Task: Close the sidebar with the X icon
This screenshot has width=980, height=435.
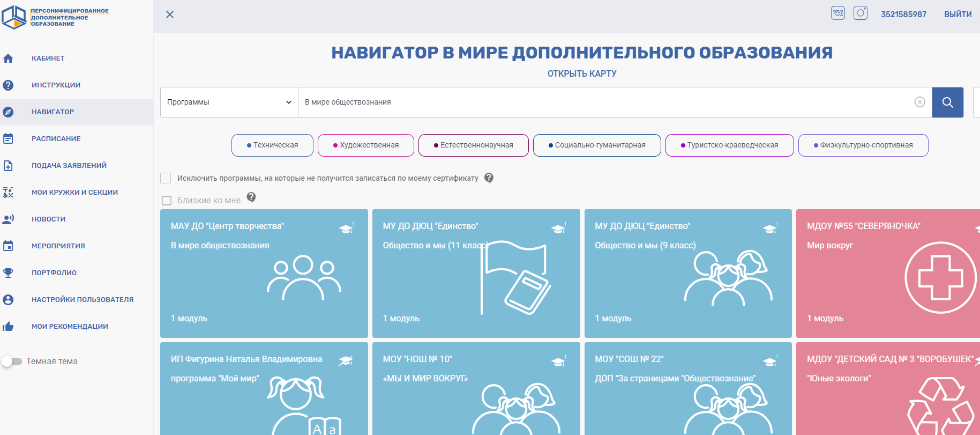Action: click(x=170, y=14)
